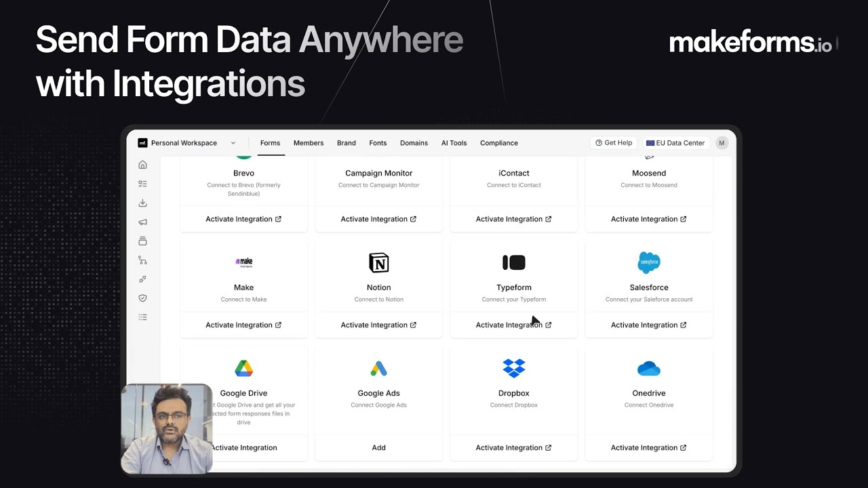Activate Integration for Moosend

point(649,219)
